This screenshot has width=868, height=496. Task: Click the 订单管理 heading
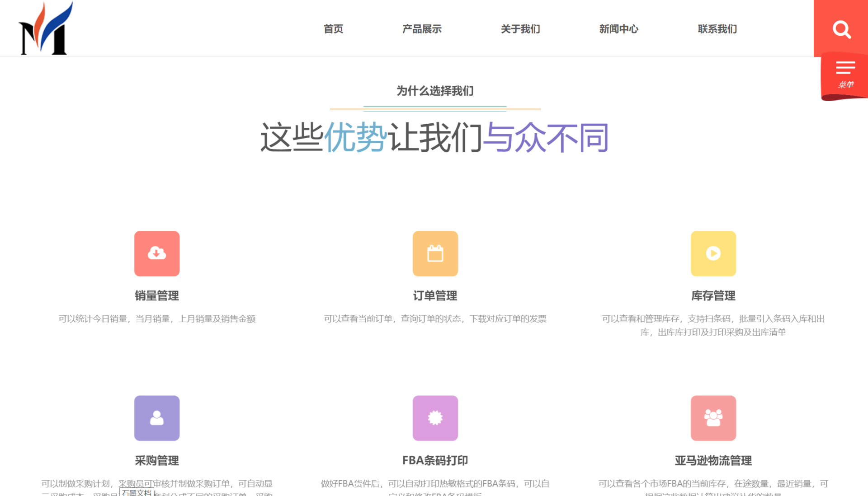click(x=435, y=296)
